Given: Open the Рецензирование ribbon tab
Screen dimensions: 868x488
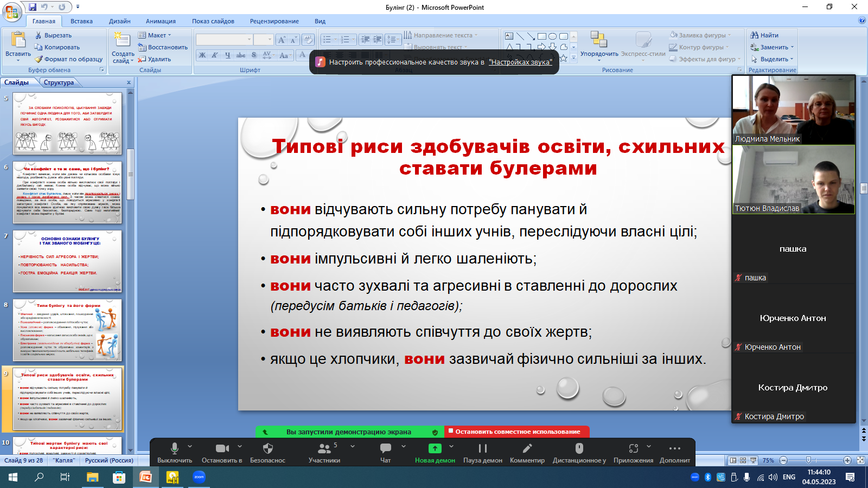Looking at the screenshot, I should click(x=275, y=21).
